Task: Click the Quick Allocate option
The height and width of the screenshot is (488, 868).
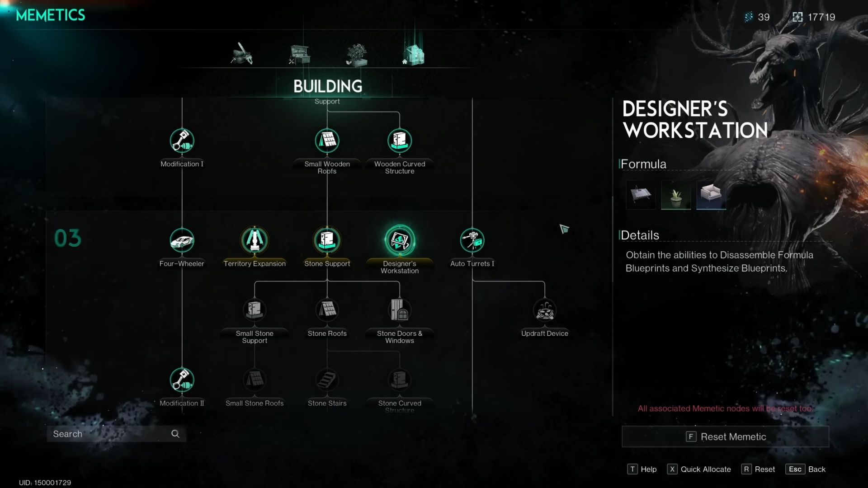Action: click(x=706, y=469)
